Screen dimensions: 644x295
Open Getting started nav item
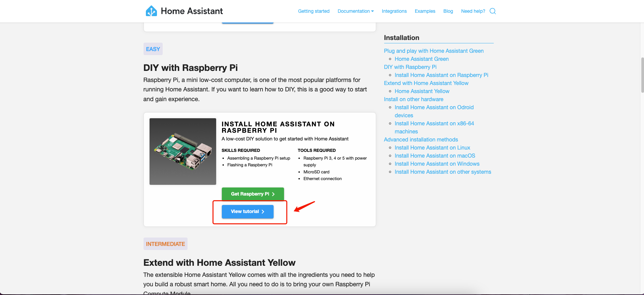pyautogui.click(x=314, y=11)
